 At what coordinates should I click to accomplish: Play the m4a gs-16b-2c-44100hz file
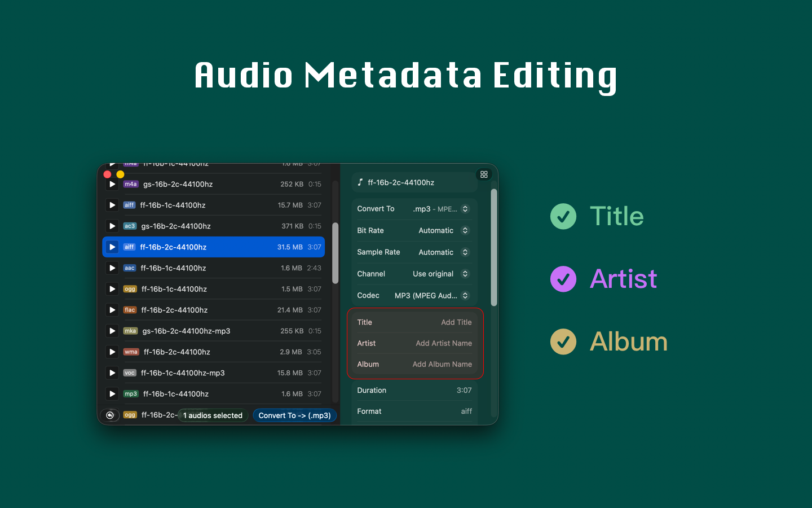(x=112, y=185)
